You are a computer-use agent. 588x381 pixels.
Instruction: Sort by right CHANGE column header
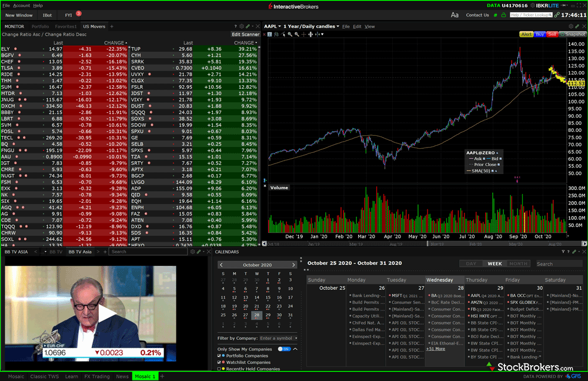245,43
